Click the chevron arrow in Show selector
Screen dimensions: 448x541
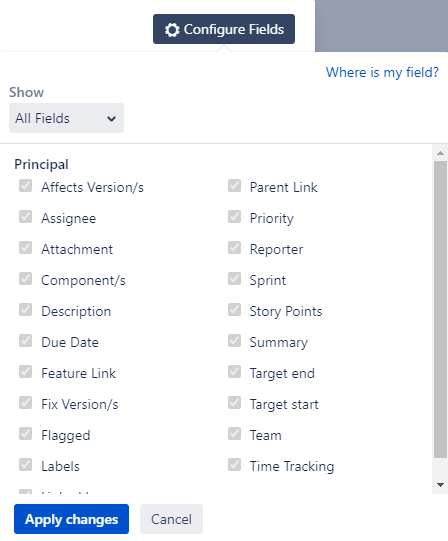click(x=111, y=119)
